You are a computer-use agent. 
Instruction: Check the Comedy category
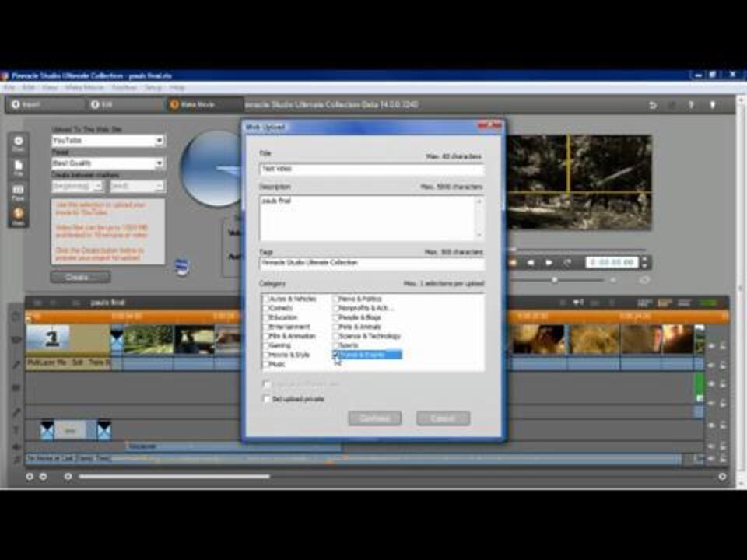click(266, 308)
